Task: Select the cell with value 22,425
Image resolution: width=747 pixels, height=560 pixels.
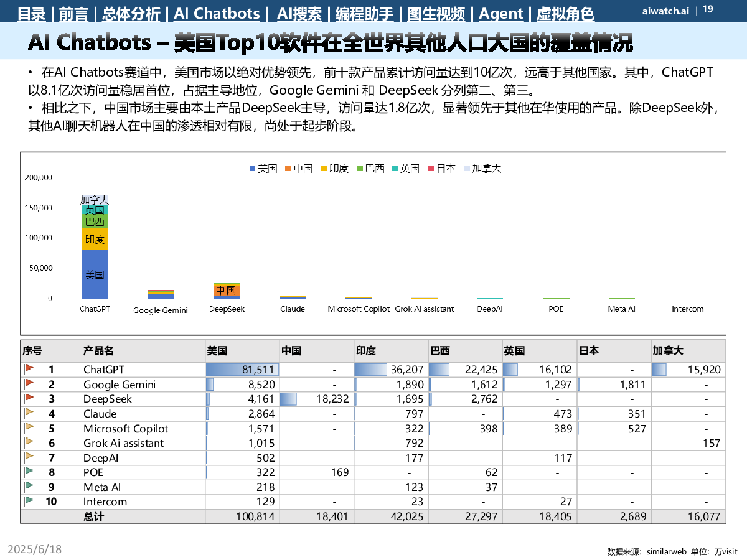Action: tap(465, 370)
